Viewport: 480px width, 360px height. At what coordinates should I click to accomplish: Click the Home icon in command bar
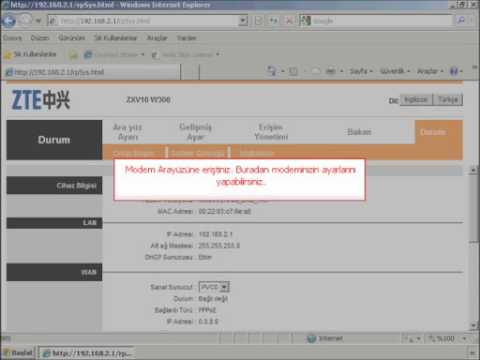pyautogui.click(x=272, y=71)
